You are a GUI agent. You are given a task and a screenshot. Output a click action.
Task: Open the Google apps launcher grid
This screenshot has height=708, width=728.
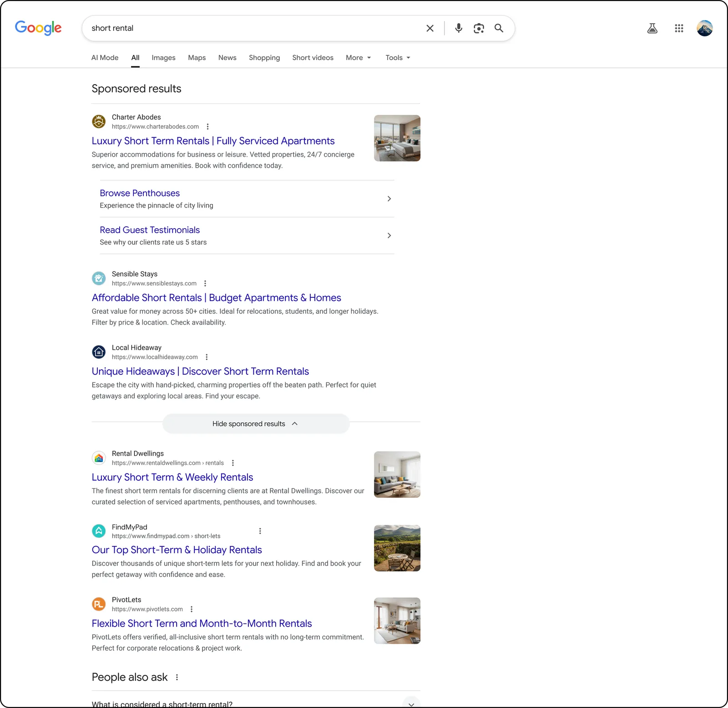click(x=679, y=28)
